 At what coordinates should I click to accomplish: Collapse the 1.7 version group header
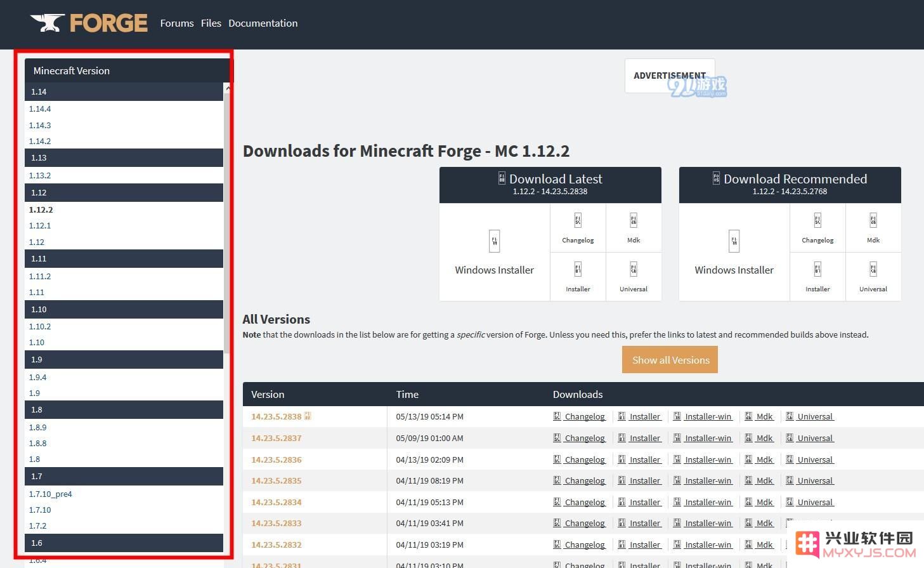pyautogui.click(x=124, y=476)
